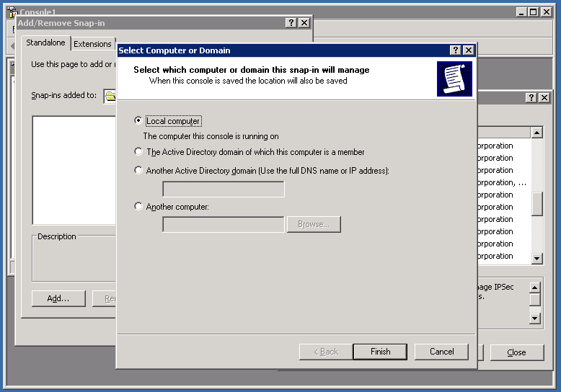561x392 pixels.
Task: Close the Add/Remove Snap-in window with X
Action: point(304,23)
